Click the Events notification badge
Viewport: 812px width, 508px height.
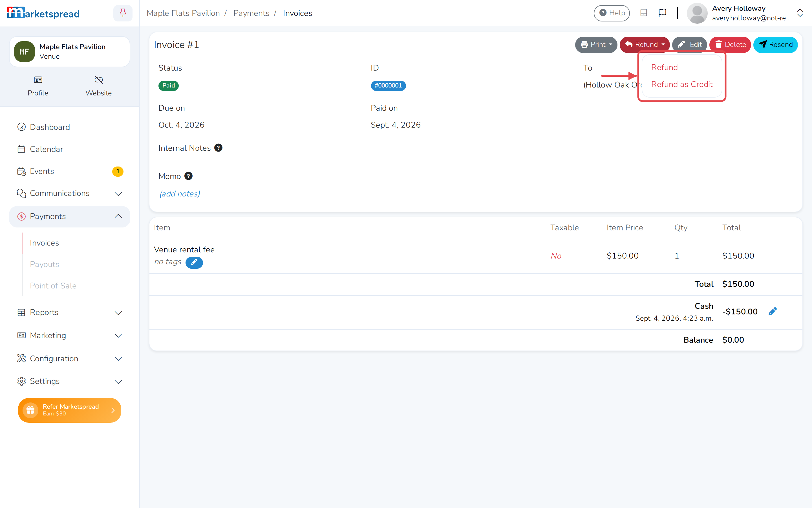[x=118, y=171]
